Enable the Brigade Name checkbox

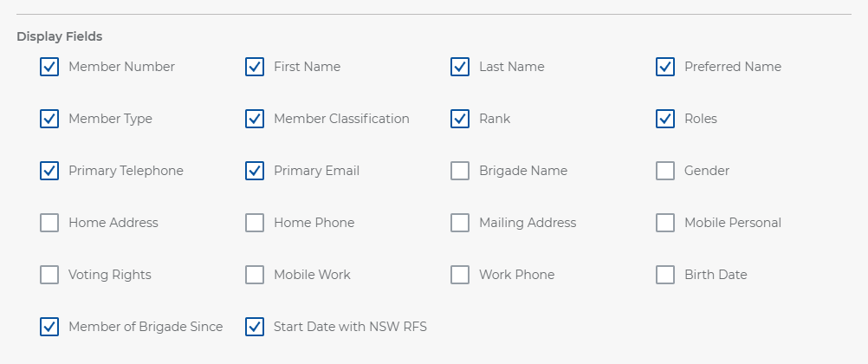[460, 171]
